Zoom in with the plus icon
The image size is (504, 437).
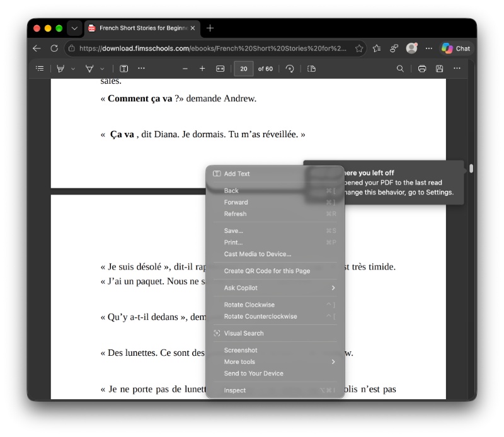tap(202, 69)
